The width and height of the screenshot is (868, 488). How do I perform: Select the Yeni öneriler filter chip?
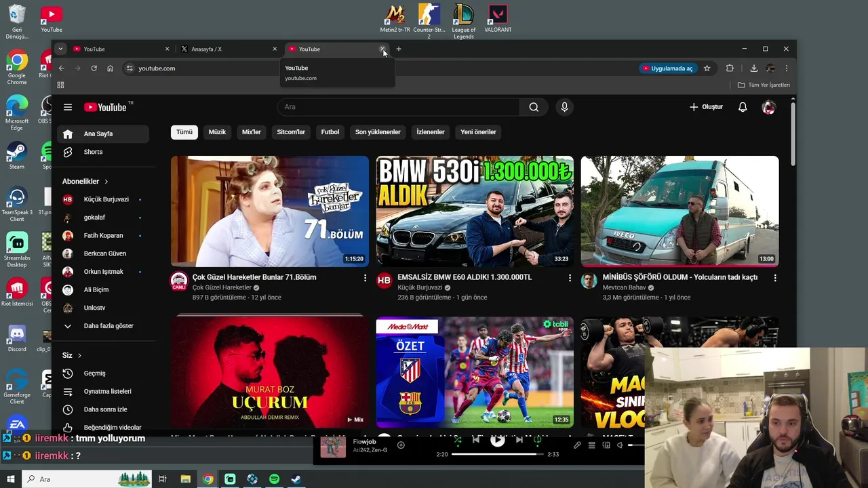(479, 132)
